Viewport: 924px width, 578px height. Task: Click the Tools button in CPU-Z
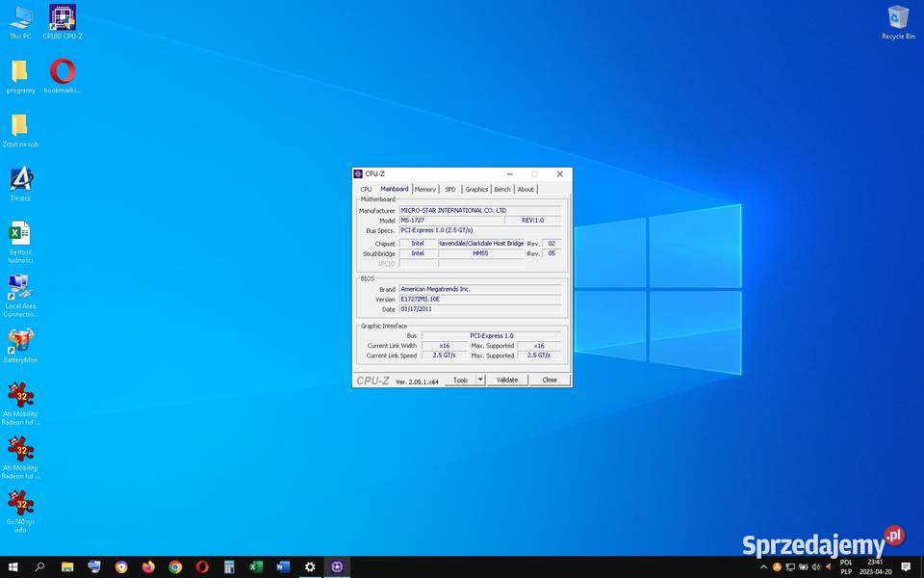click(x=460, y=380)
